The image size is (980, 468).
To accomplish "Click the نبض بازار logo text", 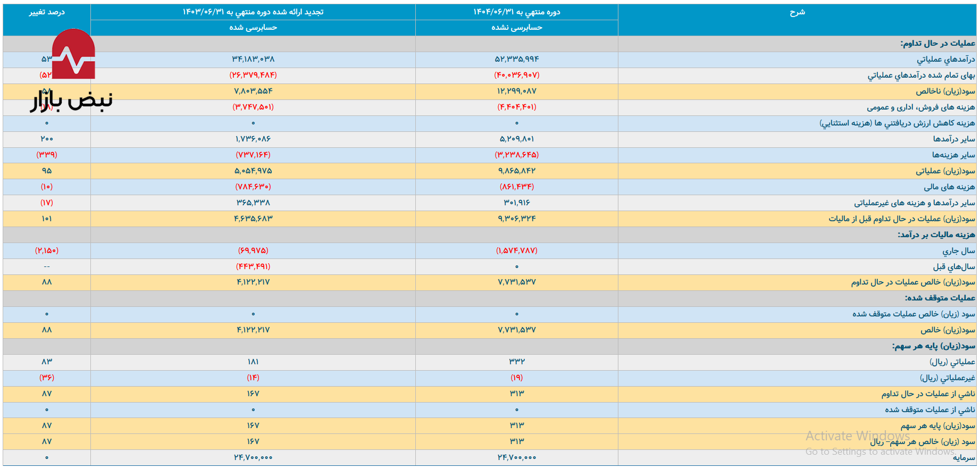I will click(x=71, y=101).
